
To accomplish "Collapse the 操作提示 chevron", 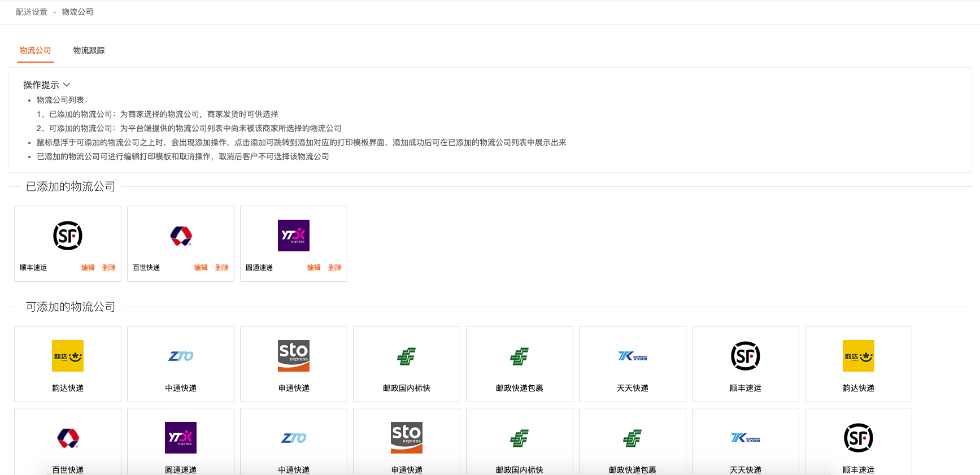I will 67,85.
